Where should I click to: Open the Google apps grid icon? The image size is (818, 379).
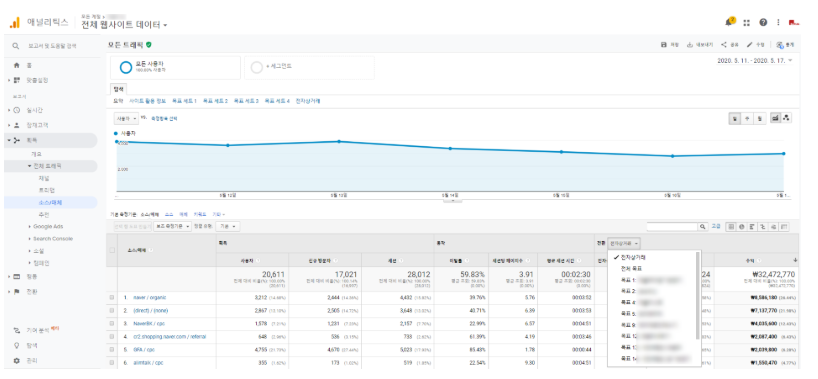coord(747,22)
